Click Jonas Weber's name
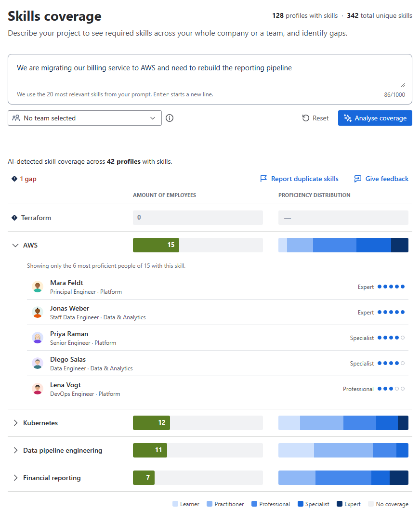The image size is (420, 523). 69,309
